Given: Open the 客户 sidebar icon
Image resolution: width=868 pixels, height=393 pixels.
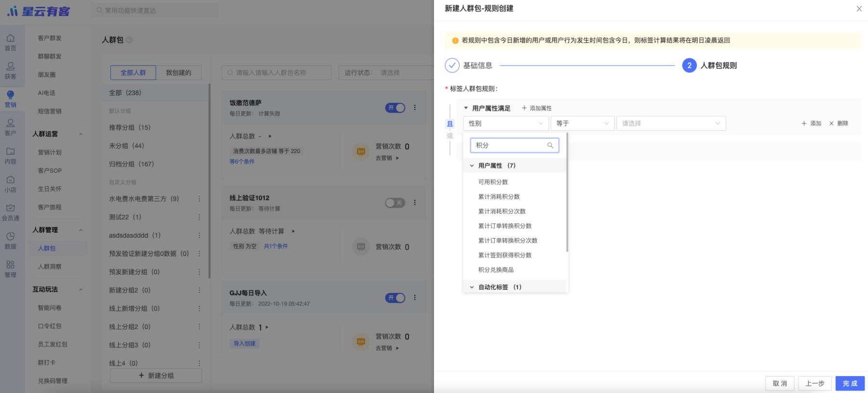Looking at the screenshot, I should tap(11, 127).
